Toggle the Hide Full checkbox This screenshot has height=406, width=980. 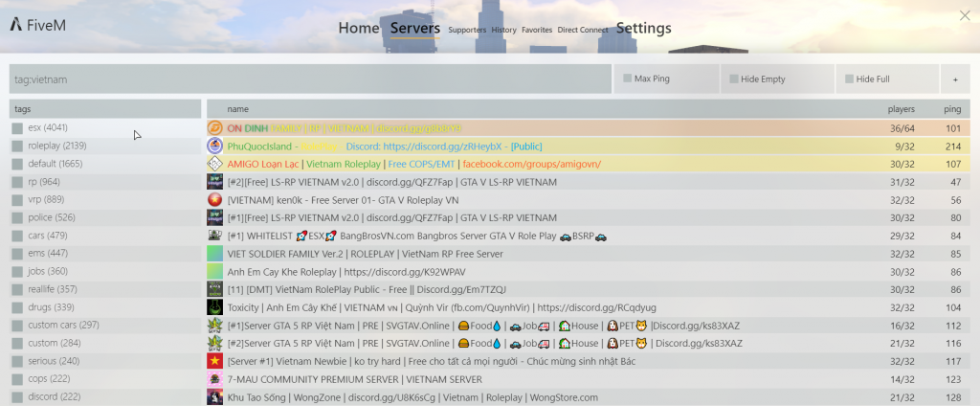(x=848, y=79)
